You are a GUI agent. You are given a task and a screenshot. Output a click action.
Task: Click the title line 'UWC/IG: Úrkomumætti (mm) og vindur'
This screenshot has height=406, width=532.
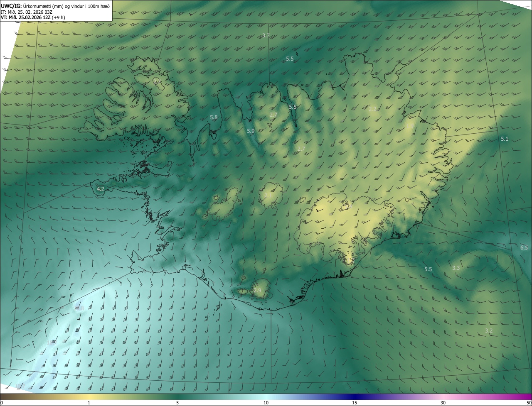click(x=56, y=6)
